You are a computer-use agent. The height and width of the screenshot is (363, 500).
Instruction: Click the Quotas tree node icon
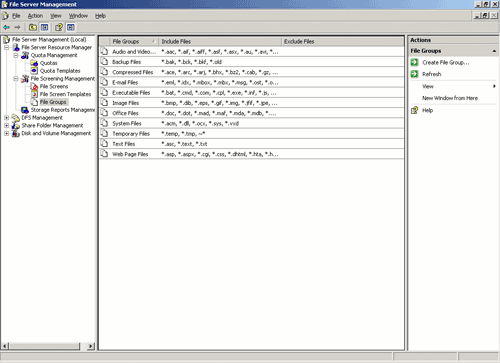pyautogui.click(x=34, y=63)
